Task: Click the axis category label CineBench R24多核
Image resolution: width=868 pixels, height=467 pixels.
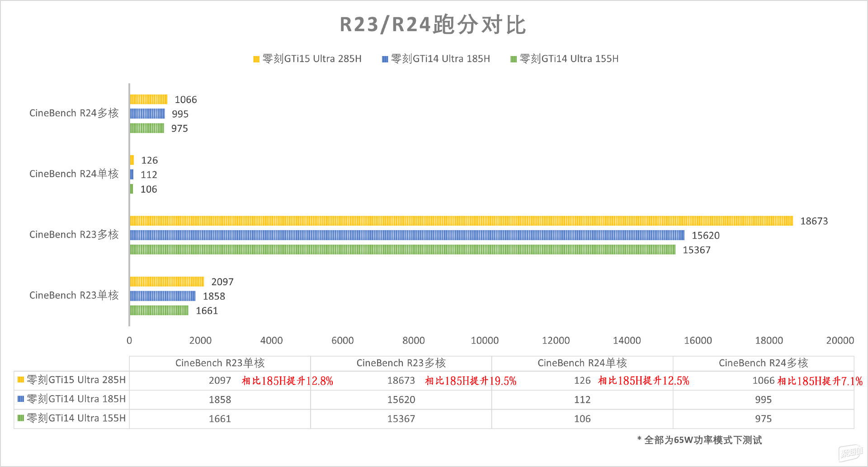Action: pos(74,113)
